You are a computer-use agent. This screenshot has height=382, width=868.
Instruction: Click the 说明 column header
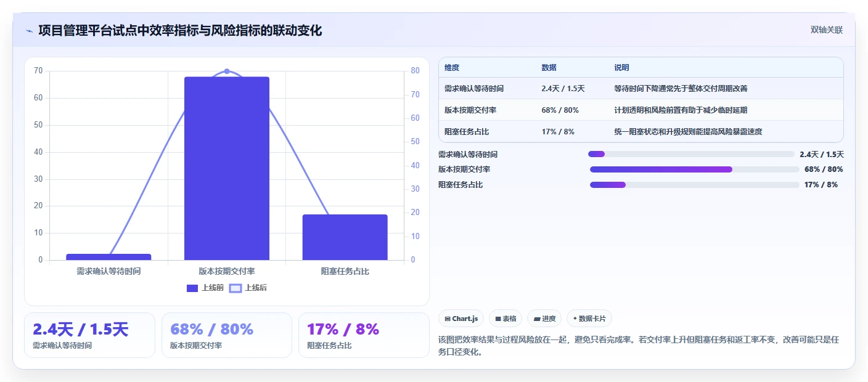621,68
